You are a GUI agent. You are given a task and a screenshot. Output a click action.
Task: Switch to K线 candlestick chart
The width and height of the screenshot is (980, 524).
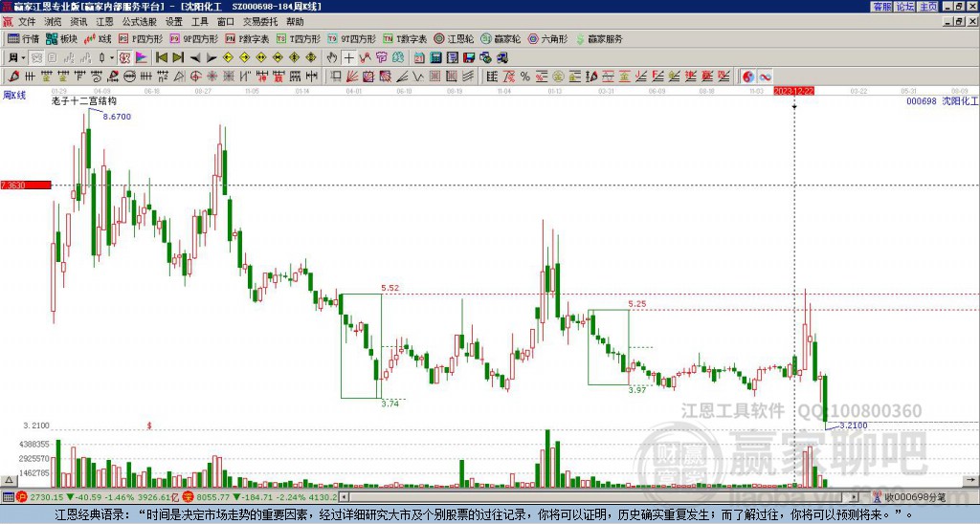click(97, 39)
